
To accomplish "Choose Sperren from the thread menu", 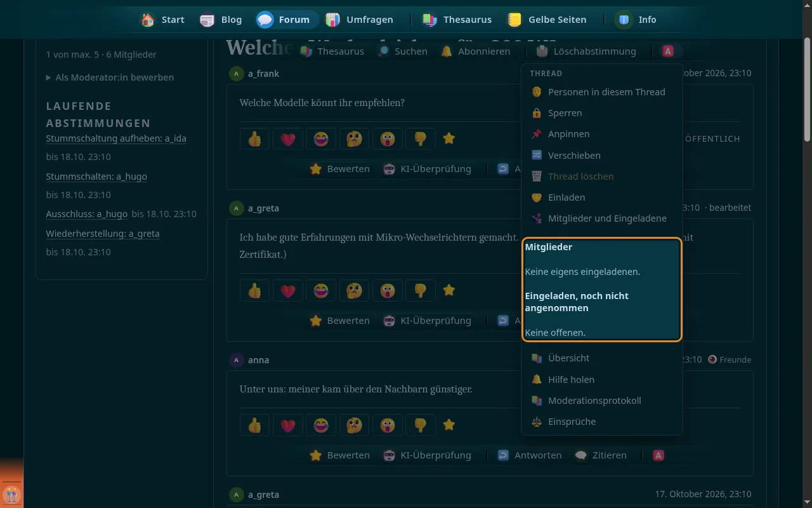I will pos(601,113).
